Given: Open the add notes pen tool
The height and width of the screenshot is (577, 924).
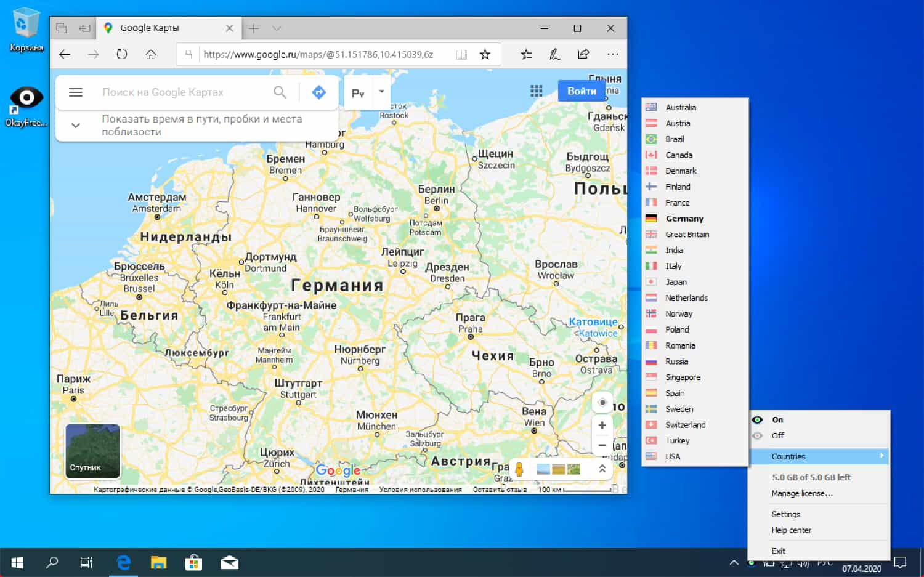Looking at the screenshot, I should click(x=555, y=54).
